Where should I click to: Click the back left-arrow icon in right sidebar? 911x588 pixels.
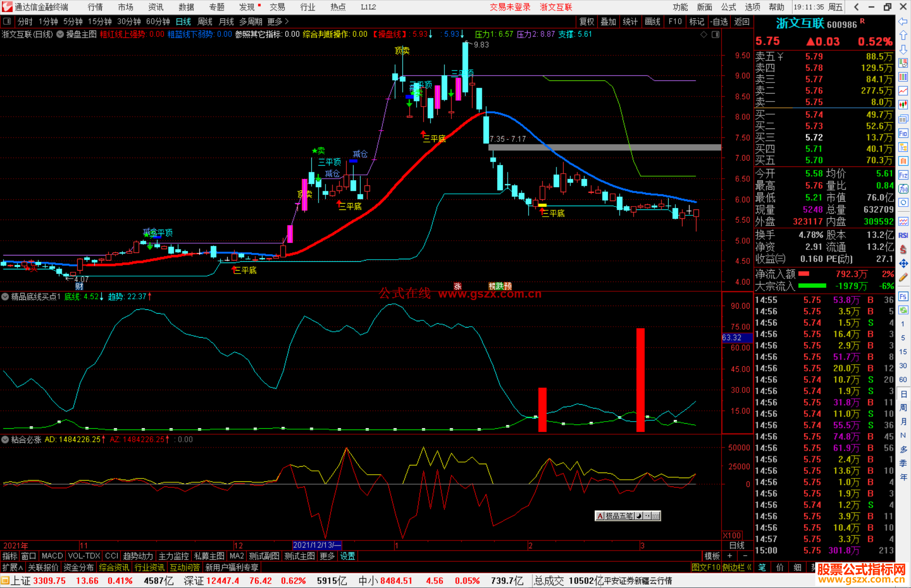(903, 21)
